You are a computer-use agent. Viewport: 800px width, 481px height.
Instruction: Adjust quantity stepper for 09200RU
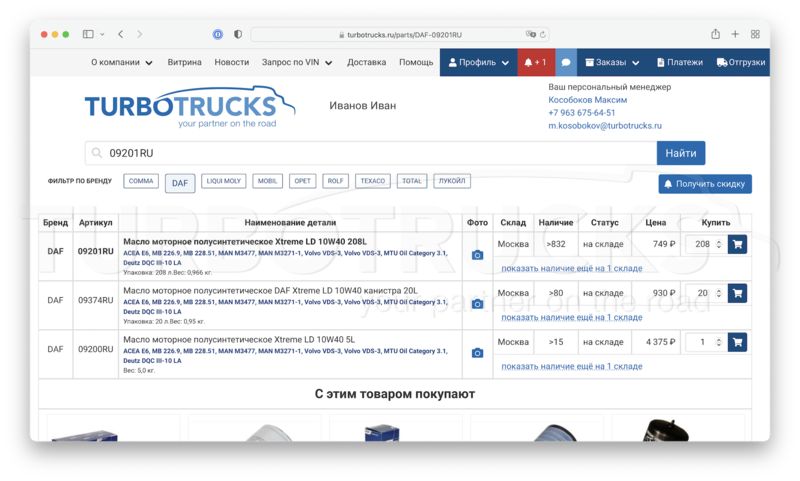(x=719, y=342)
